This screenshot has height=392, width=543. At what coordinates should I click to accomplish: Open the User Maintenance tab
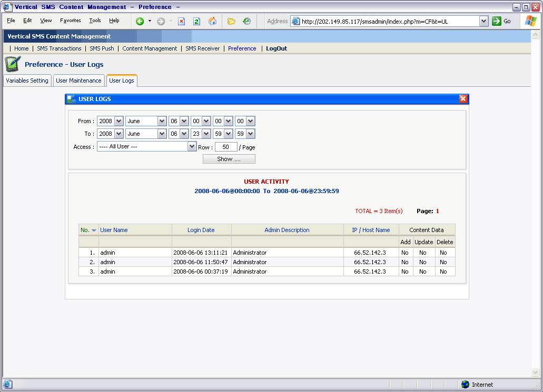click(x=78, y=81)
